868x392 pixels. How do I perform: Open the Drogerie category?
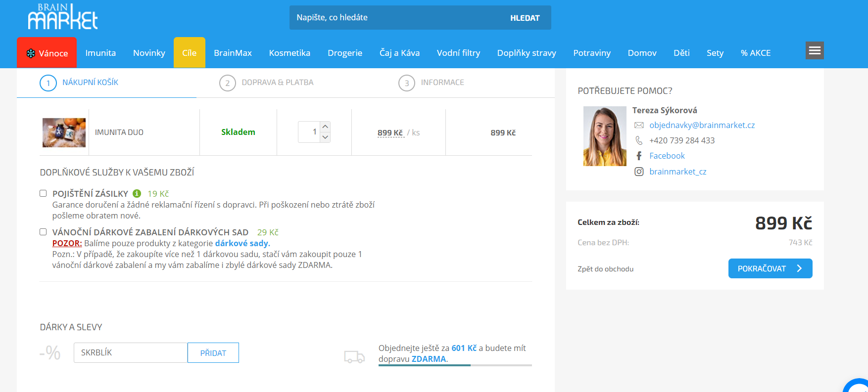point(345,53)
